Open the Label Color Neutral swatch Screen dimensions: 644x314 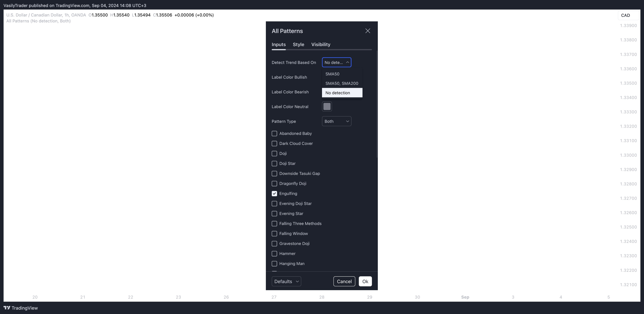coord(327,107)
